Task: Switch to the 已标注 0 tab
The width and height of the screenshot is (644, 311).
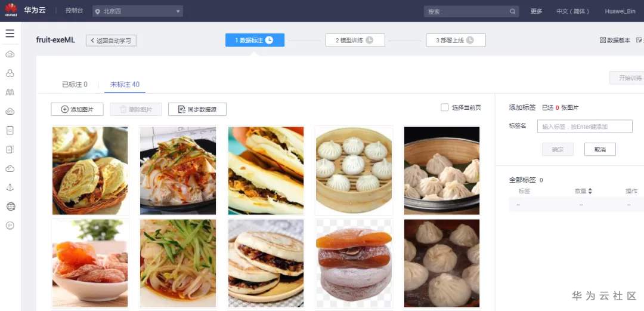Action: pos(75,84)
